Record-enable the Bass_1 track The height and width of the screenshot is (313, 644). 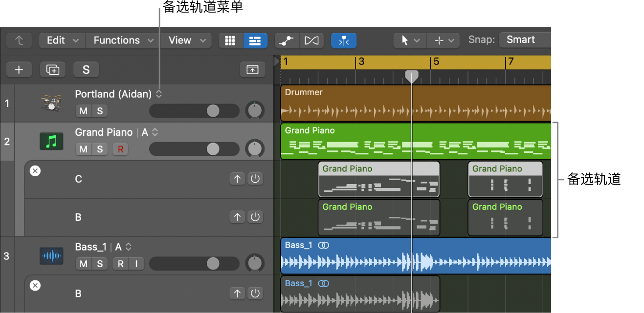(x=120, y=264)
